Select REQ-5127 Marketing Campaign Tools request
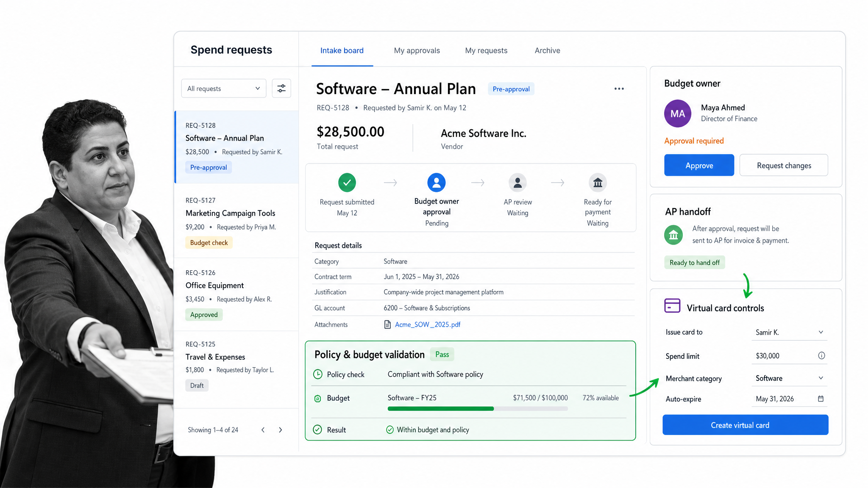The height and width of the screenshot is (488, 868). [236, 221]
